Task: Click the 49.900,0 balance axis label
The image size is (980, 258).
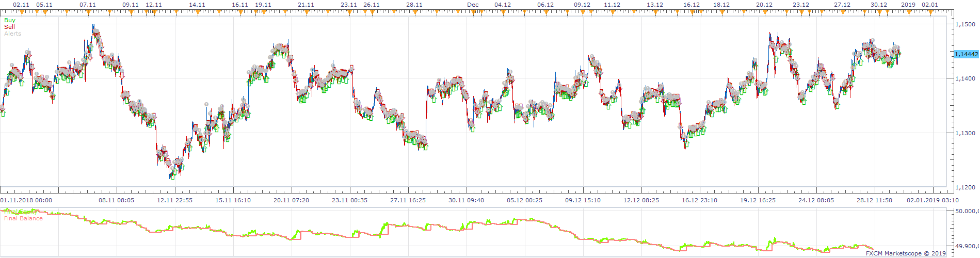Action: pyautogui.click(x=967, y=246)
